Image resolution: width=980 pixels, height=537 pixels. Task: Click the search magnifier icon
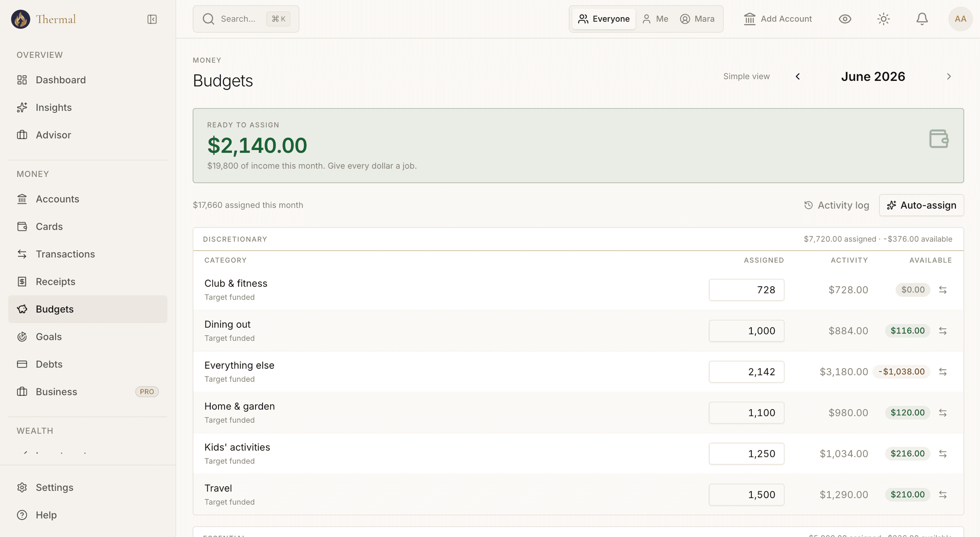[x=208, y=19]
